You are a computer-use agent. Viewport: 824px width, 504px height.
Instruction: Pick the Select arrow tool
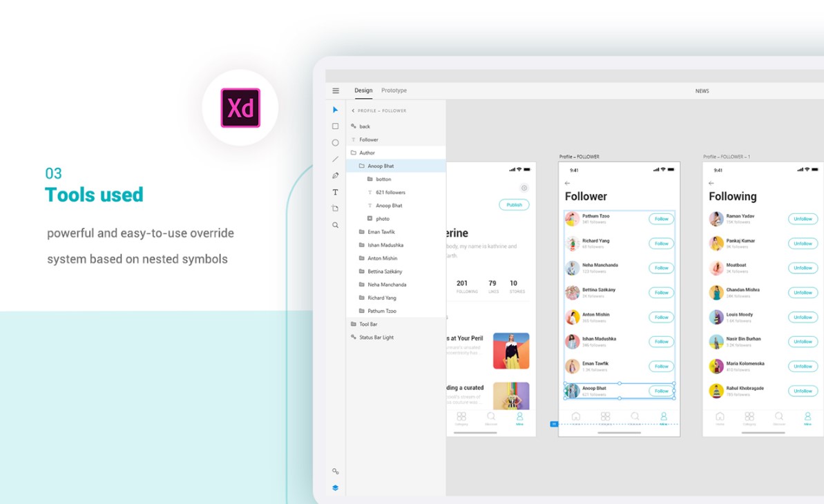point(335,110)
